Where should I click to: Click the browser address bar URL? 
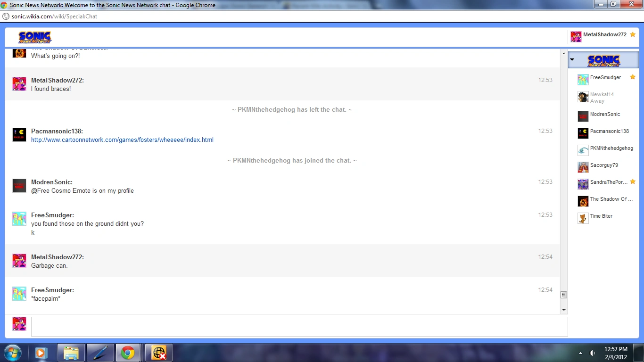(x=54, y=16)
